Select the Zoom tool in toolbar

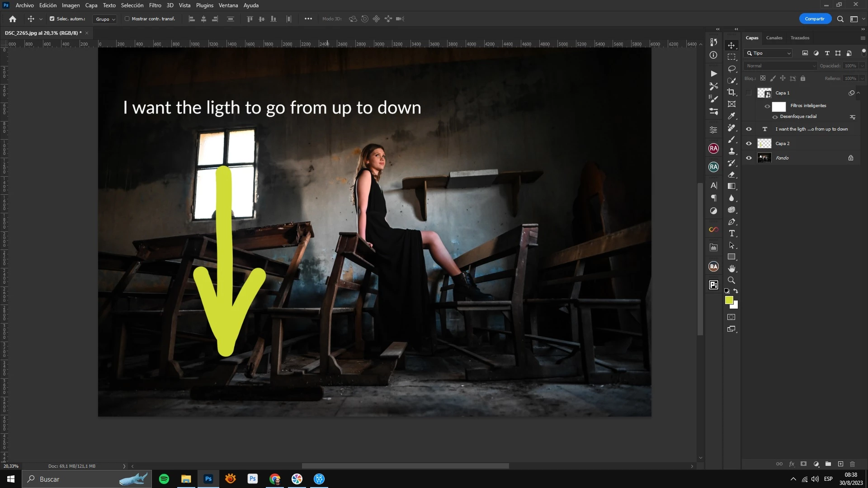pos(731,280)
